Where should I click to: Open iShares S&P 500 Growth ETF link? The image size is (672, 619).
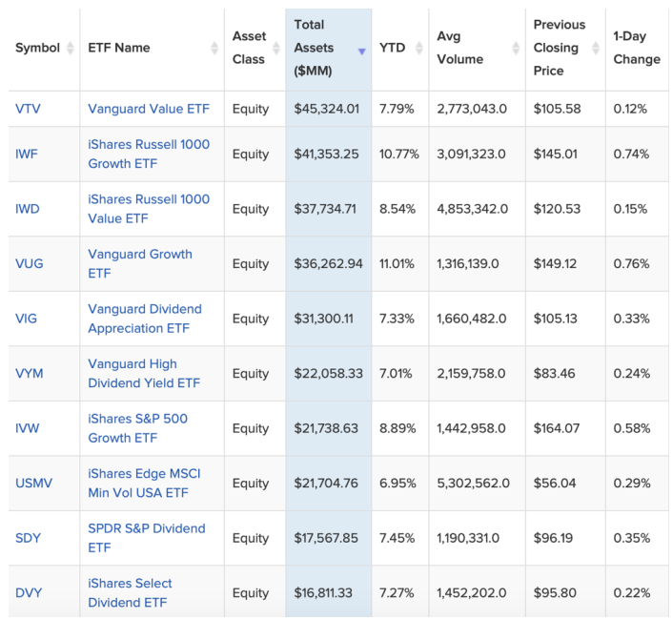pos(137,428)
